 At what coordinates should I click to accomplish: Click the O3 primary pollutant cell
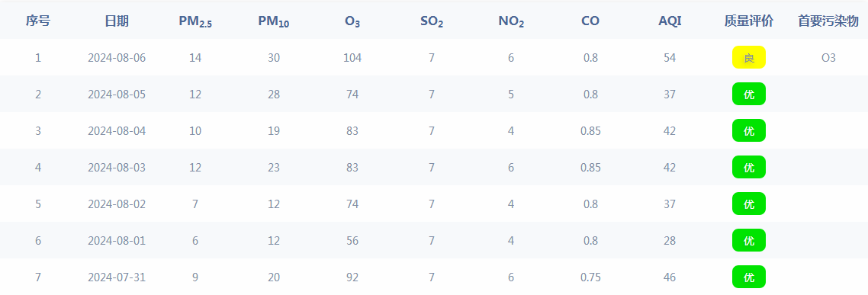click(x=828, y=58)
